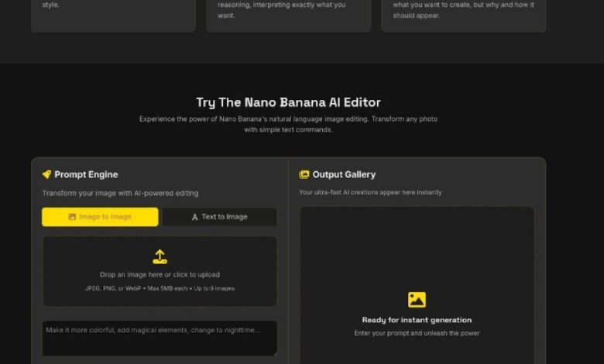Click the Output Gallery images icon
The height and width of the screenshot is (364, 604).
pyautogui.click(x=304, y=174)
